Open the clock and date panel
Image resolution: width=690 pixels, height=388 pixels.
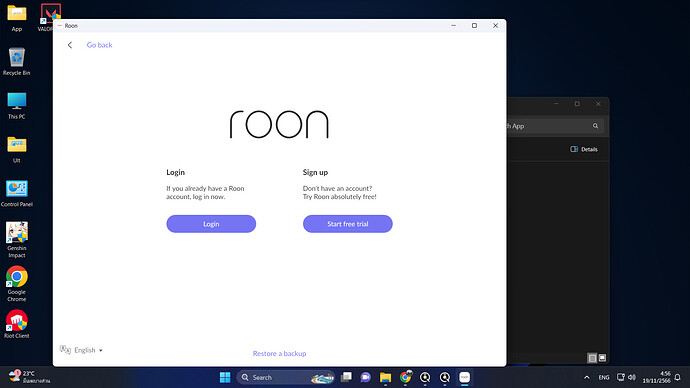click(x=656, y=377)
